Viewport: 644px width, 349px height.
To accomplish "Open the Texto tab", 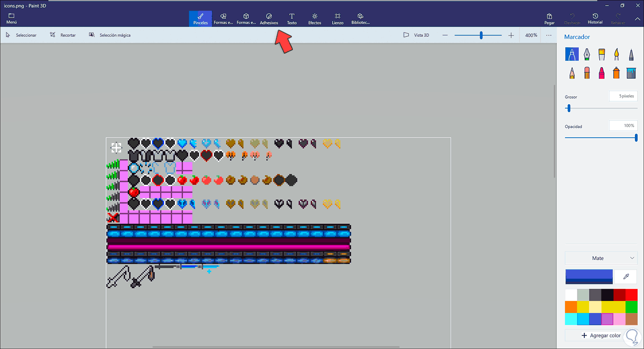I will click(x=292, y=19).
